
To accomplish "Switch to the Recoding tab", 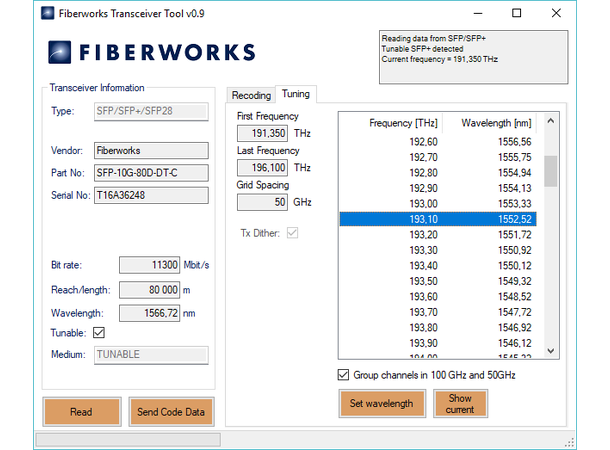I will 251,95.
